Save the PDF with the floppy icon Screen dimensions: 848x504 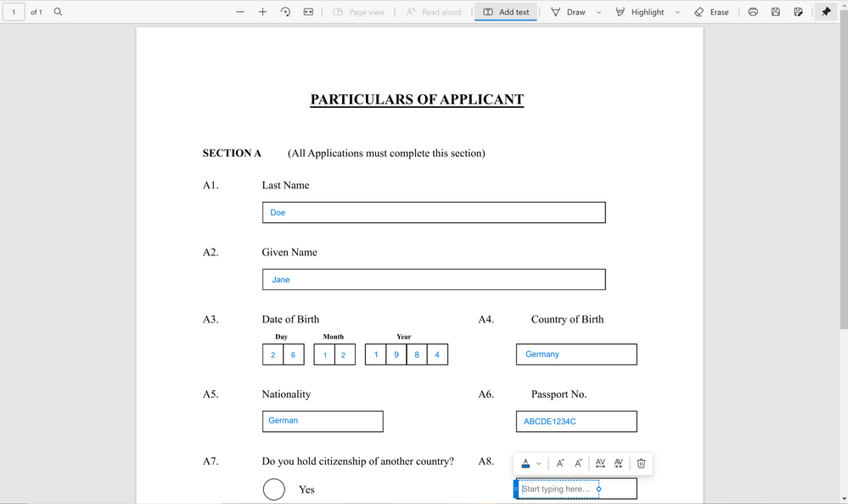776,12
